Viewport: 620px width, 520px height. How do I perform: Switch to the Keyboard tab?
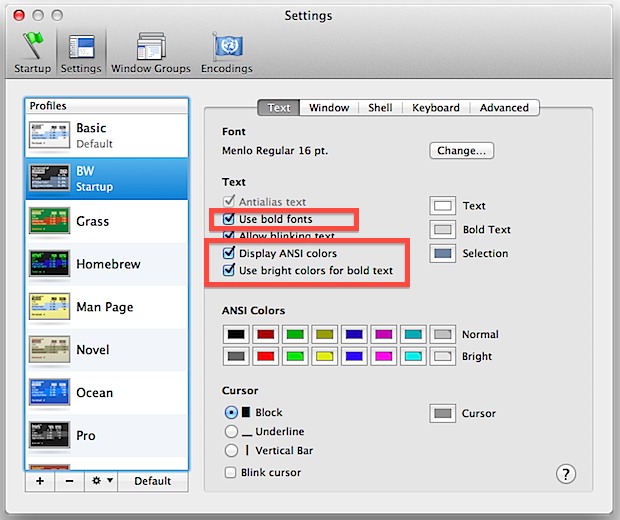coord(436,108)
